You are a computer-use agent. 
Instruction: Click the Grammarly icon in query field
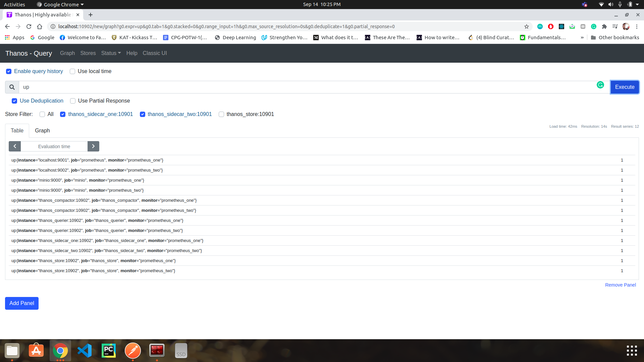tap(600, 85)
